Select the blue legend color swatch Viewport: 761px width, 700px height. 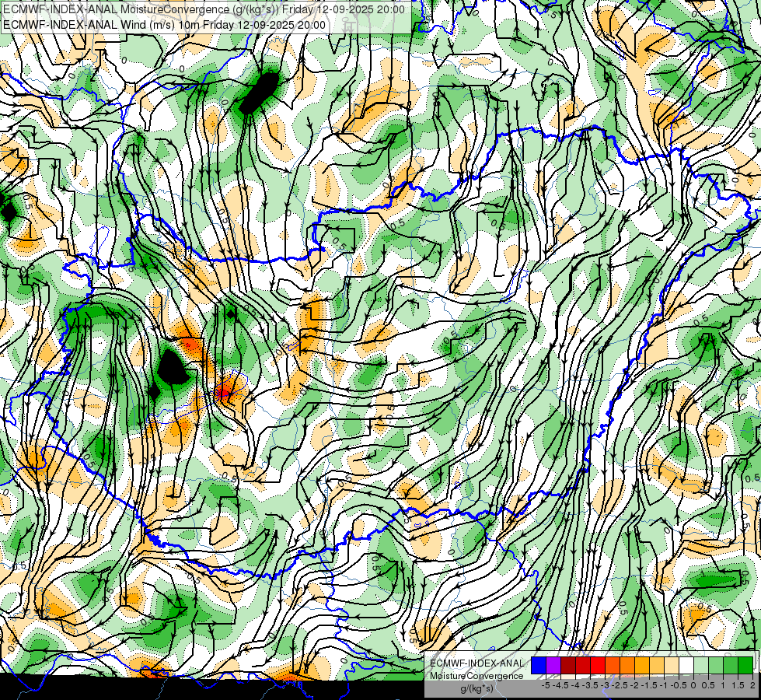point(539,666)
